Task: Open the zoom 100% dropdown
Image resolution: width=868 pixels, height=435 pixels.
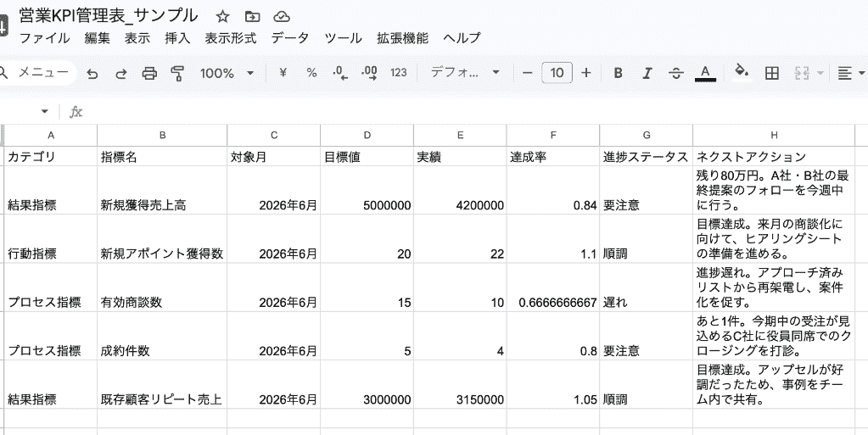Action: click(227, 73)
